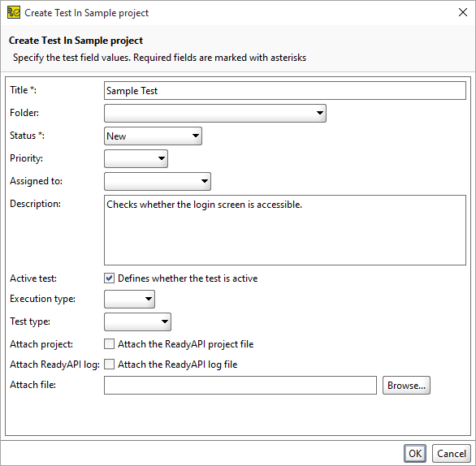Close the Create Test dialog window

point(463,12)
